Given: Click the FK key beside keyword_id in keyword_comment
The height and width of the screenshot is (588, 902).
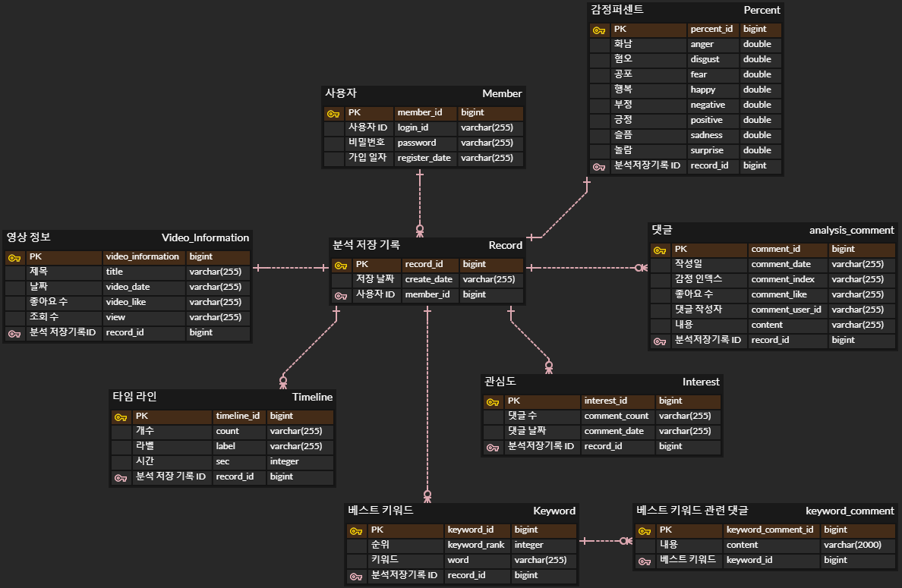Looking at the screenshot, I should (x=643, y=560).
